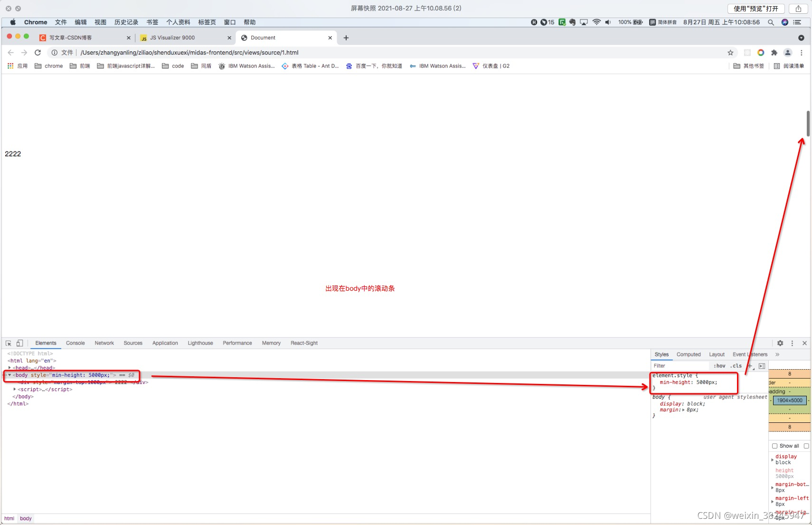Expand the margin shorthand in body rule

pyautogui.click(x=683, y=410)
